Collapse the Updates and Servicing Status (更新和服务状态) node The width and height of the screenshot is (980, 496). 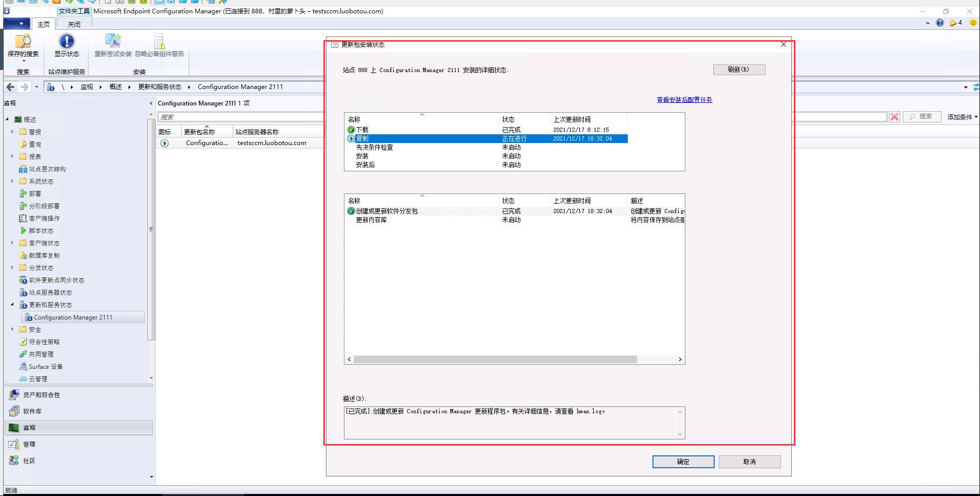(12, 305)
